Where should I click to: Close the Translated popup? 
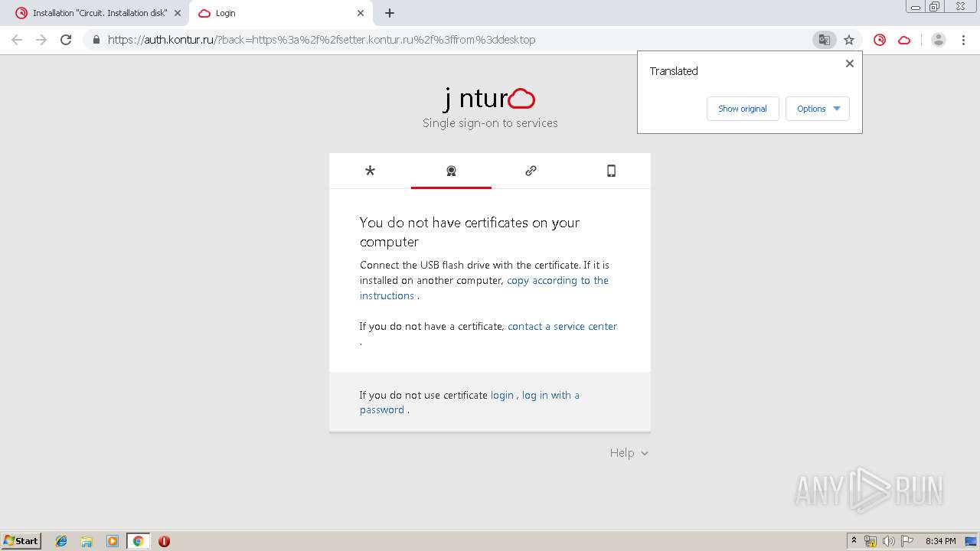point(849,64)
